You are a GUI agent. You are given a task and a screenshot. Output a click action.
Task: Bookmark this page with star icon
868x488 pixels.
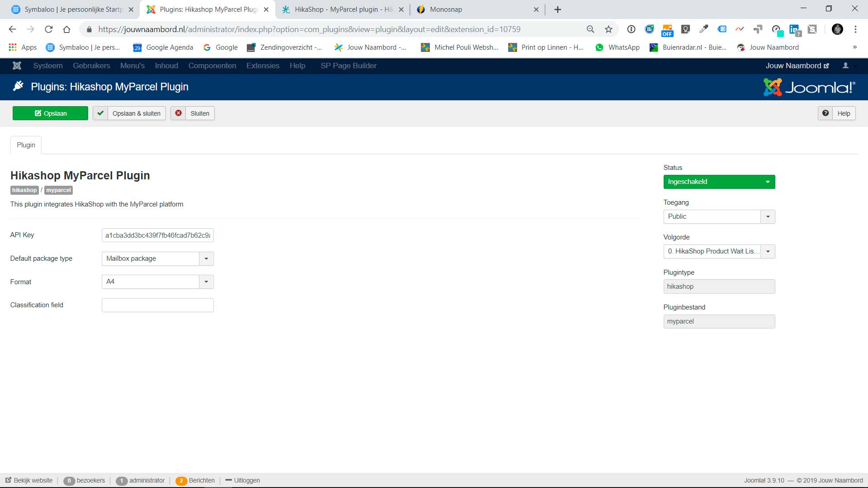click(x=609, y=29)
